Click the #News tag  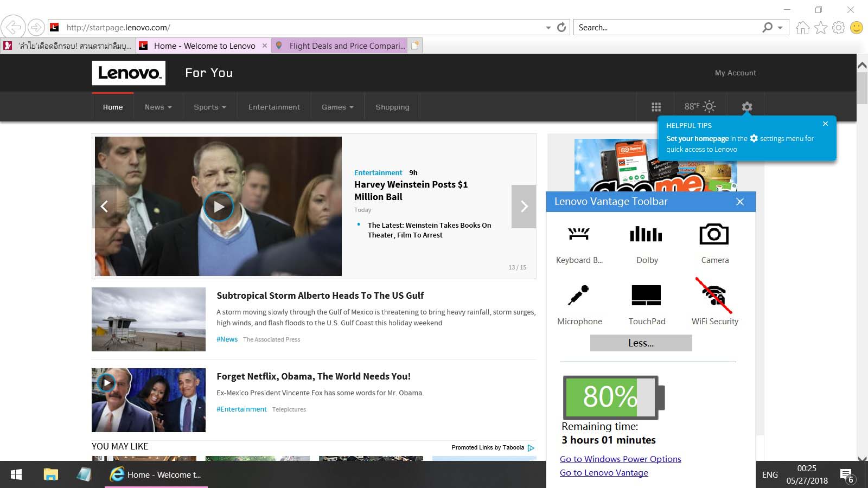[x=227, y=339]
